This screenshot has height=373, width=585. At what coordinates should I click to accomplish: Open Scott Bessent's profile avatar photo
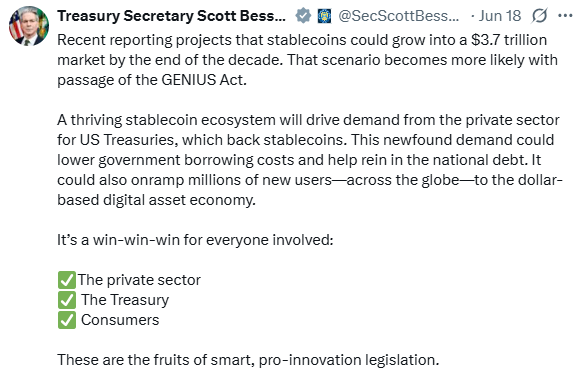29,25
